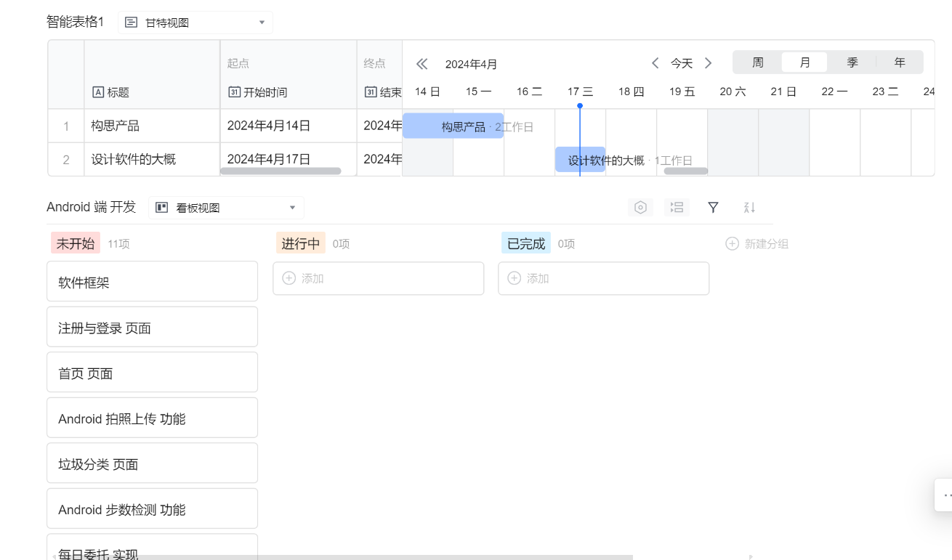Switch timeline scale to 季
The width and height of the screenshot is (952, 560).
click(852, 62)
